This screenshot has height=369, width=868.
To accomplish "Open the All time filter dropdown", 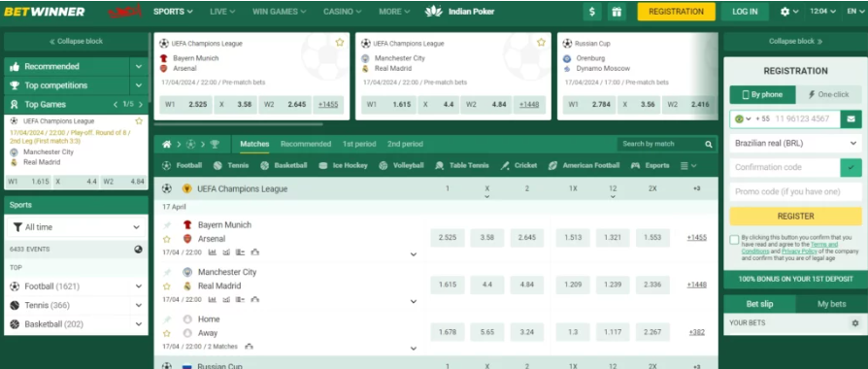I will point(77,227).
